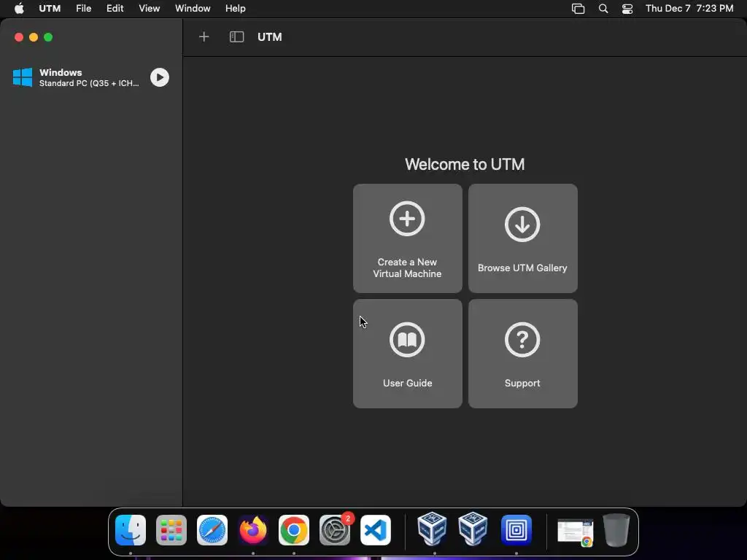The height and width of the screenshot is (560, 747).
Task: Open Browse UTM Gallery
Action: pos(522,238)
